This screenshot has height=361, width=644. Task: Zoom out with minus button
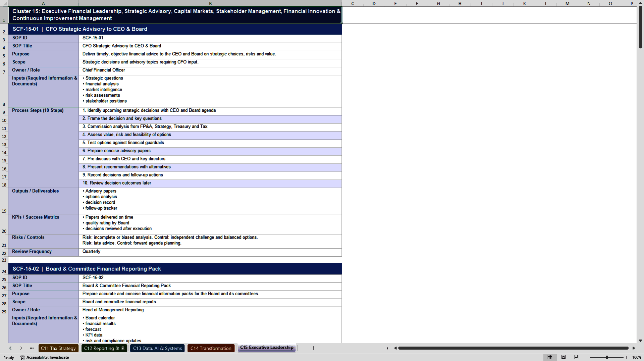coord(587,357)
